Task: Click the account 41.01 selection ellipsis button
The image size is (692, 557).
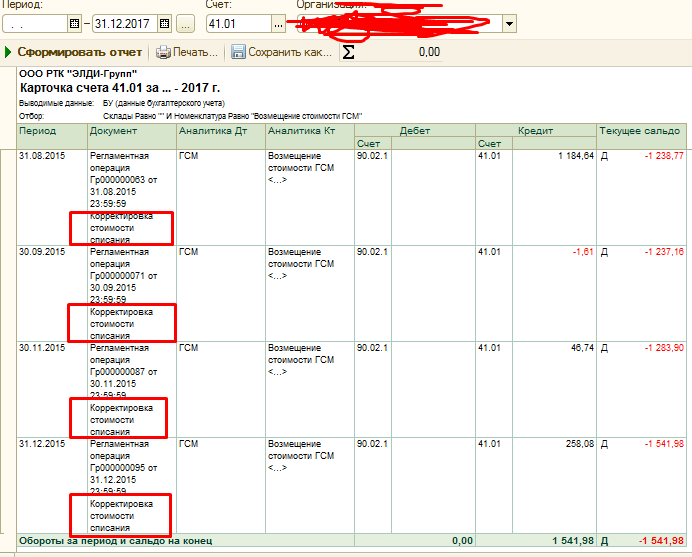Action: point(278,23)
